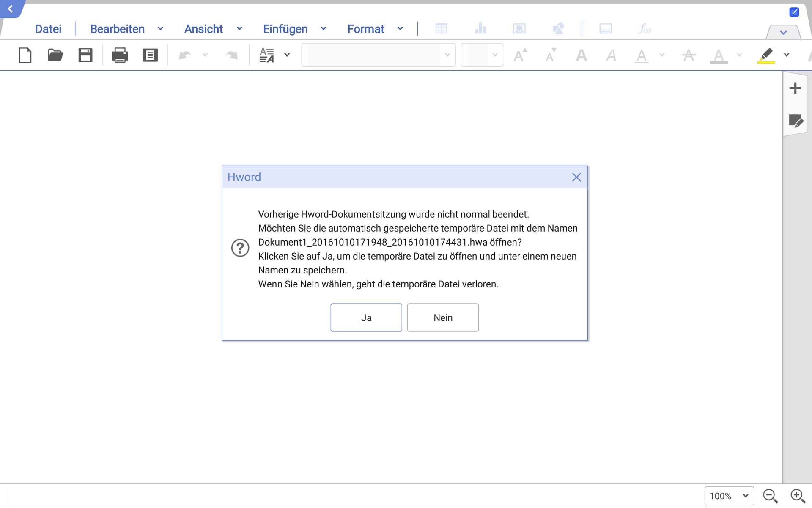This screenshot has width=812, height=508.
Task: Click the back arrow in the top-left corner
Action: coord(10,9)
